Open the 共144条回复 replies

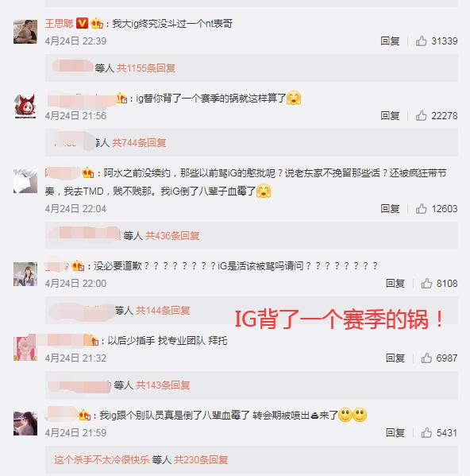tap(163, 310)
